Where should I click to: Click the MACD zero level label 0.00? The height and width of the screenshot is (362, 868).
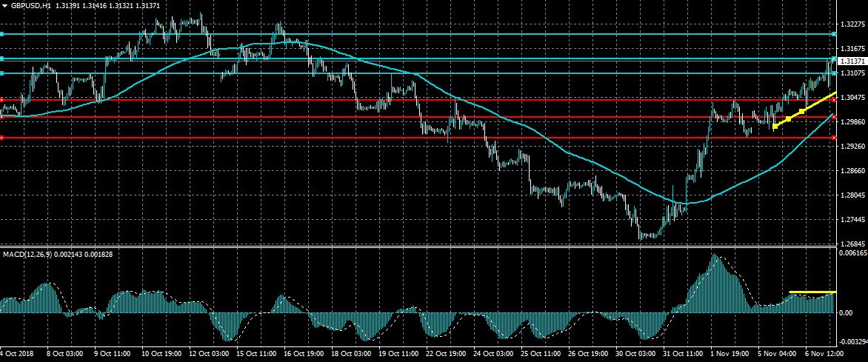coord(847,312)
